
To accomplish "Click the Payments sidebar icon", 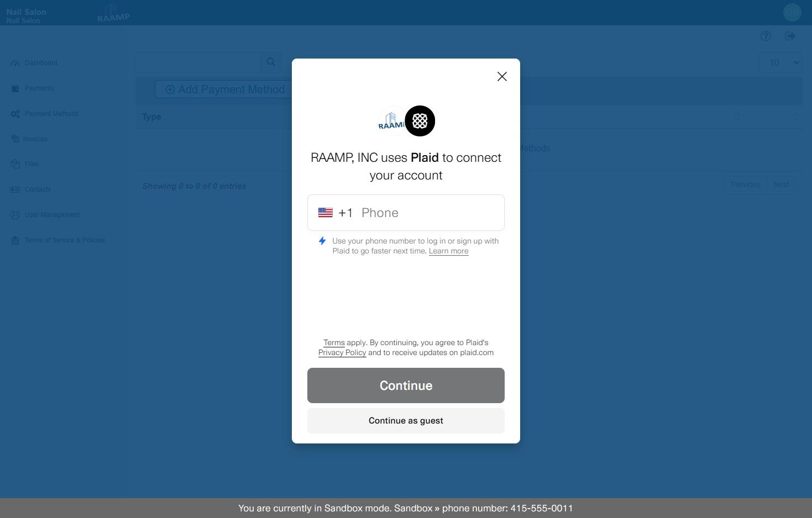I will [x=15, y=88].
